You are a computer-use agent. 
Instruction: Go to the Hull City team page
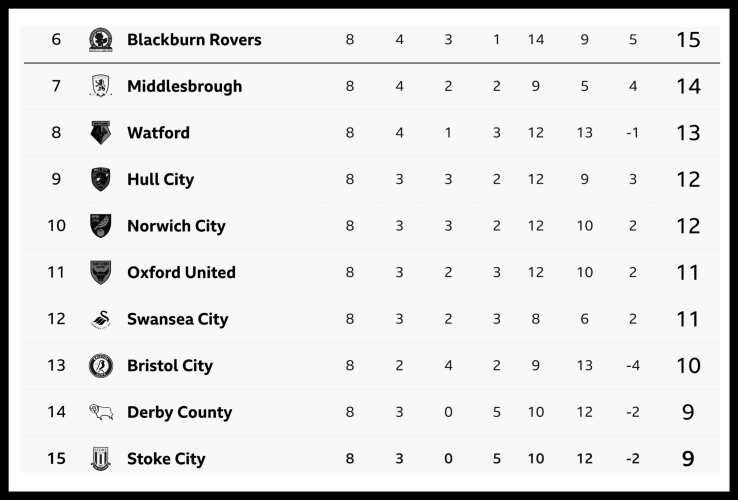[160, 180]
